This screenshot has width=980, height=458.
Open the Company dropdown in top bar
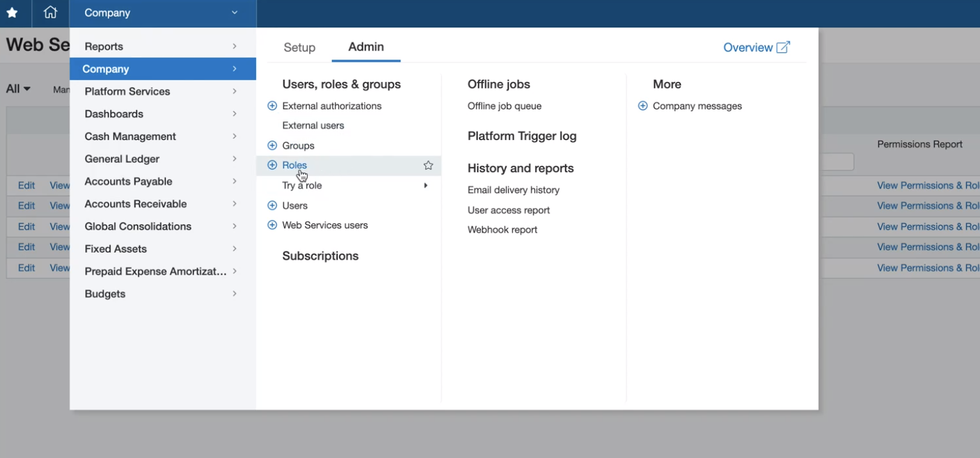click(162, 13)
